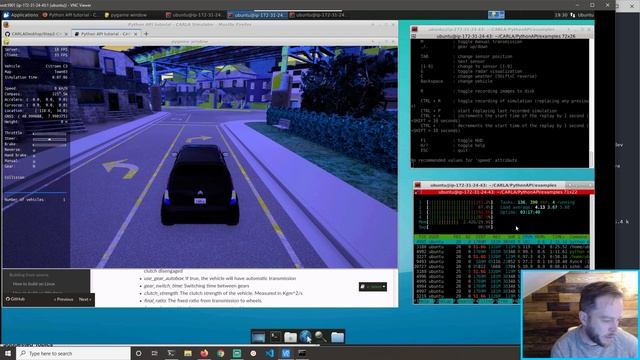Open the workspace switcher in top panel
The image size is (640, 360).
point(496,15)
